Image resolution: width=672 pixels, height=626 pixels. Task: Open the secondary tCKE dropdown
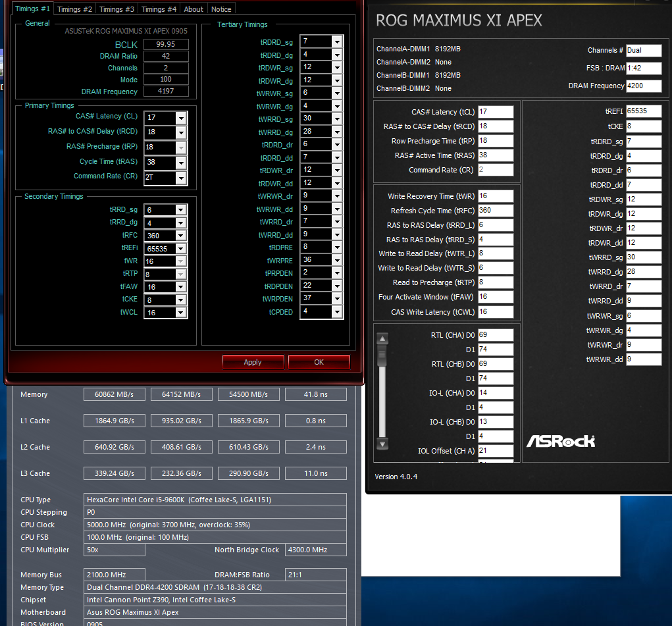click(x=181, y=300)
